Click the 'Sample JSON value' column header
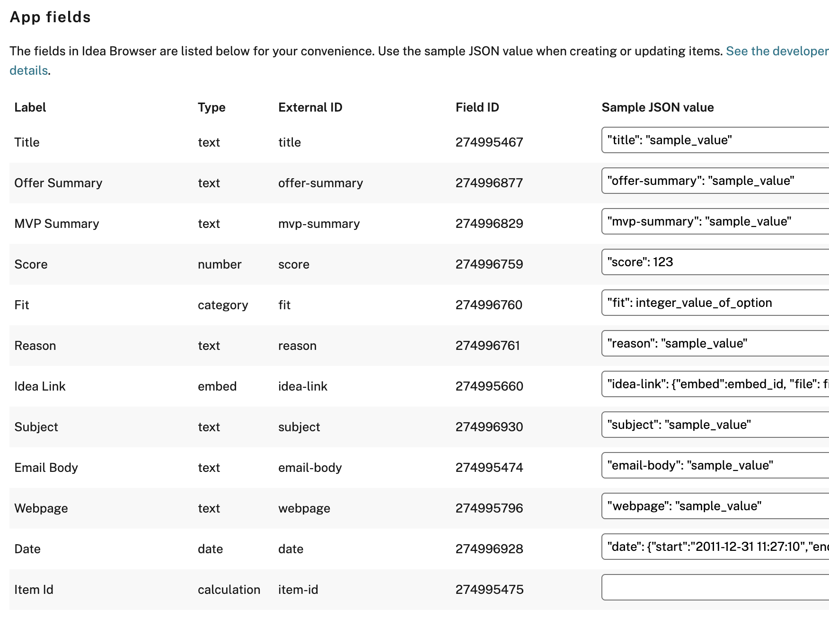This screenshot has width=829, height=644. [x=657, y=107]
